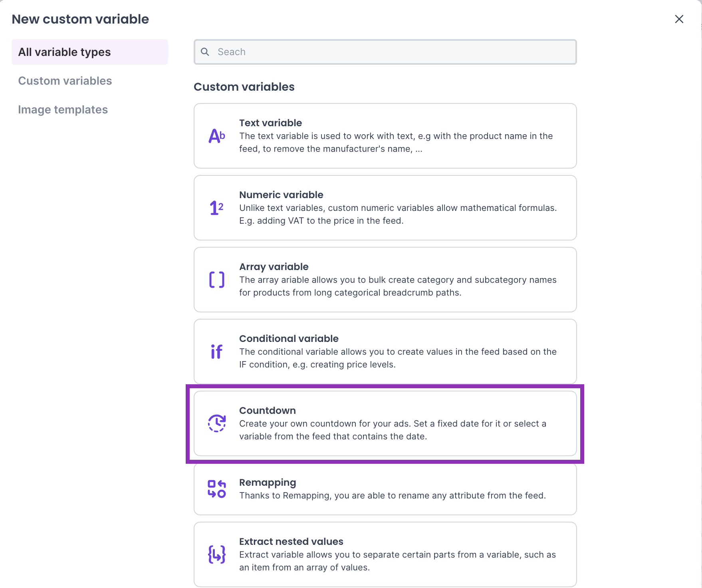
Task: Click the Conditional variable 'if' icon
Action: coord(216,352)
